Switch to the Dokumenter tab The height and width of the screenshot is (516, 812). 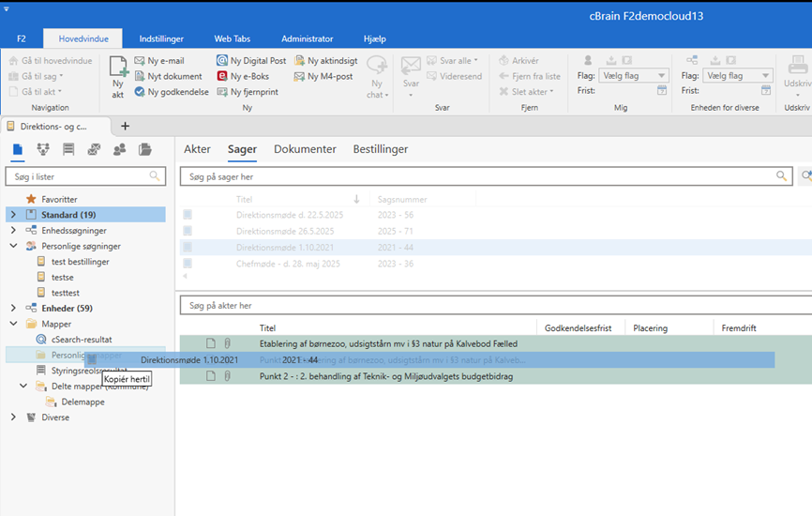(x=305, y=149)
